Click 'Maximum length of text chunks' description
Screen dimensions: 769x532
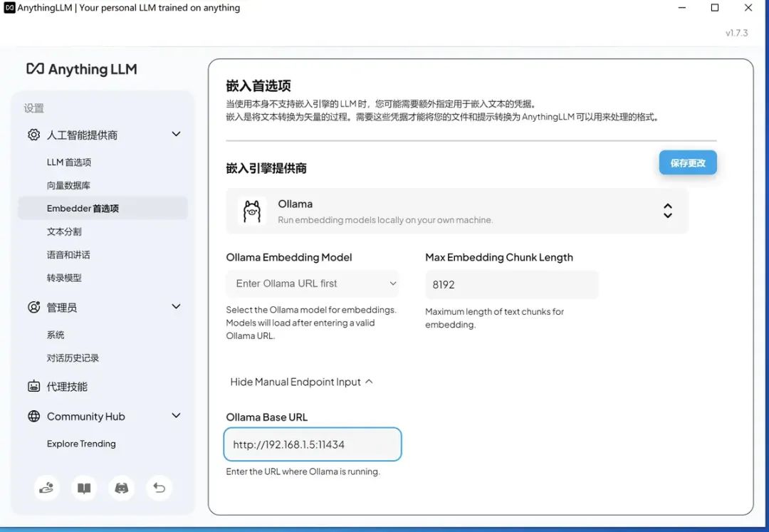click(494, 318)
